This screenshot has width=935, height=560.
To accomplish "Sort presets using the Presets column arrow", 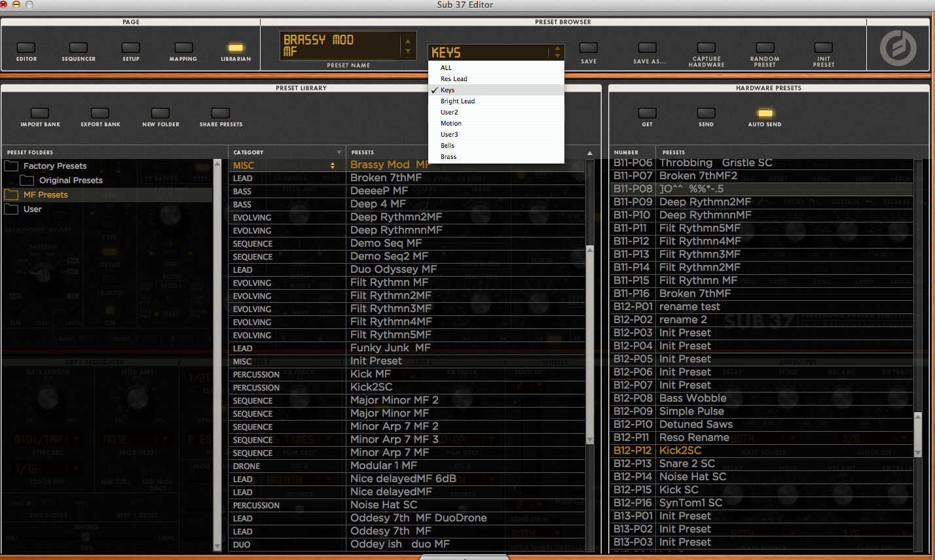I will (x=589, y=153).
